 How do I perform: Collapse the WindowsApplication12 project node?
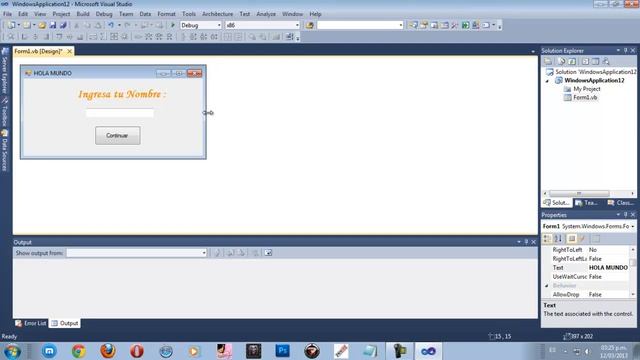tap(547, 81)
